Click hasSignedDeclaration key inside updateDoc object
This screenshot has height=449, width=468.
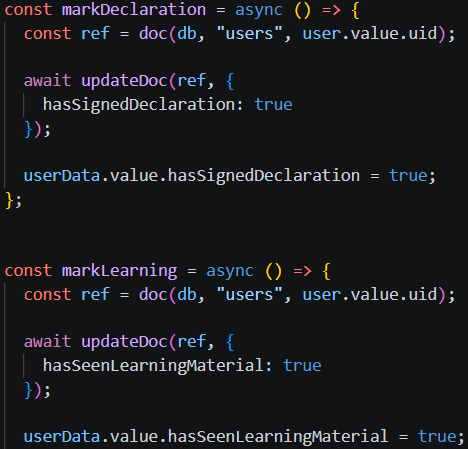(139, 105)
